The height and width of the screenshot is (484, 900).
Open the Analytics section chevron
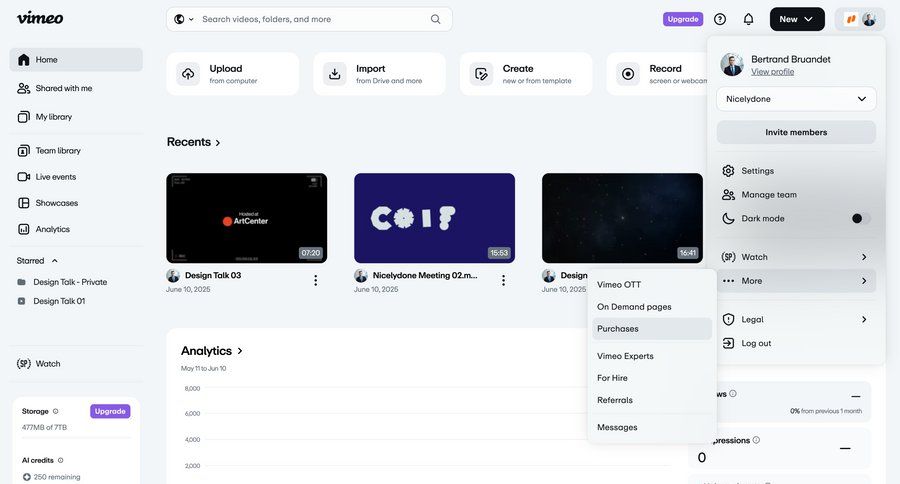tap(240, 351)
